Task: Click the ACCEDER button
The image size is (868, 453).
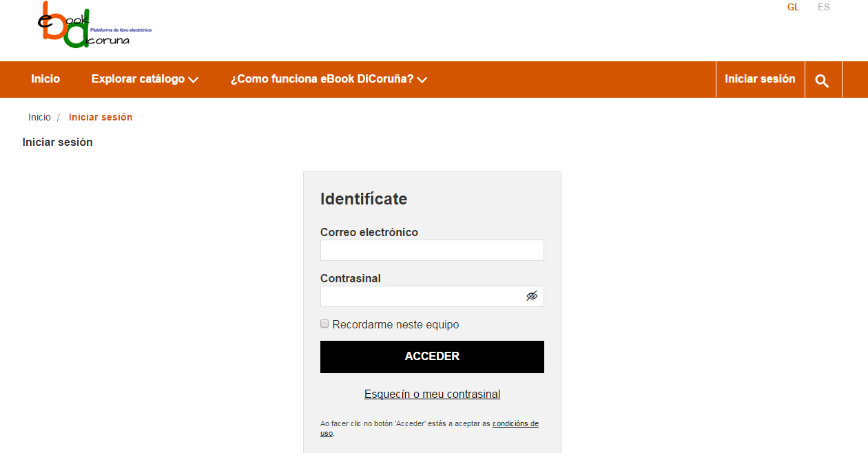Action: click(432, 357)
